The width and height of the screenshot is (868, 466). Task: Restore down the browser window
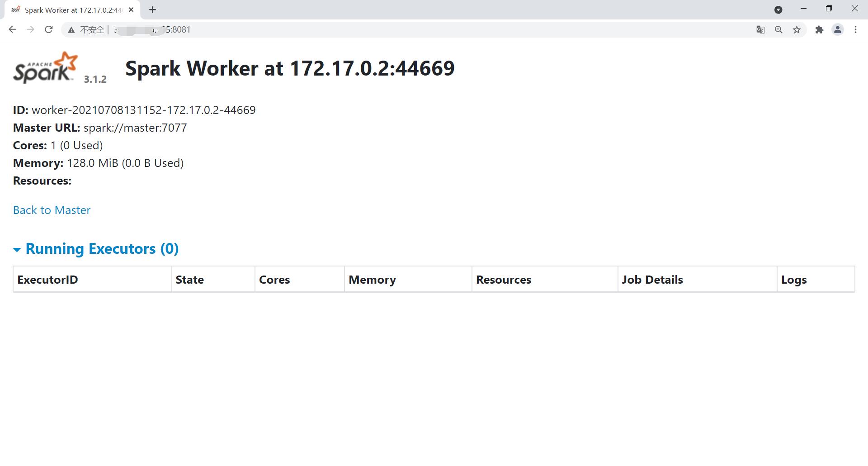[829, 9]
